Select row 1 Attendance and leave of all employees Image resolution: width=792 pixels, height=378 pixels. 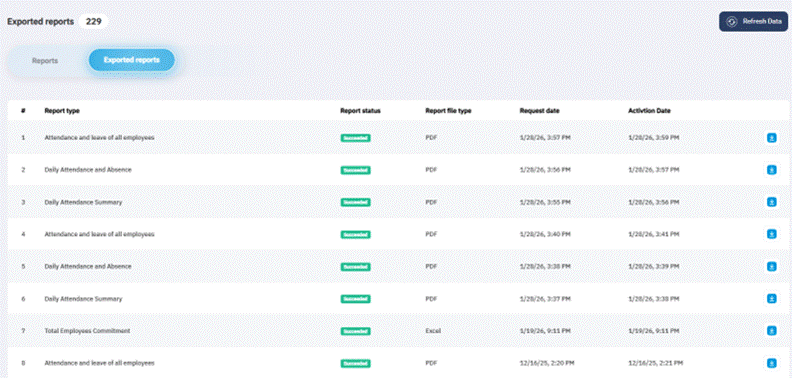tap(100, 137)
